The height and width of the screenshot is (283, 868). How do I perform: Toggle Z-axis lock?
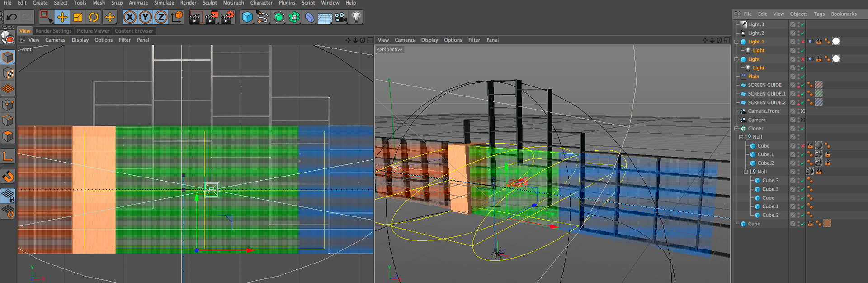160,17
